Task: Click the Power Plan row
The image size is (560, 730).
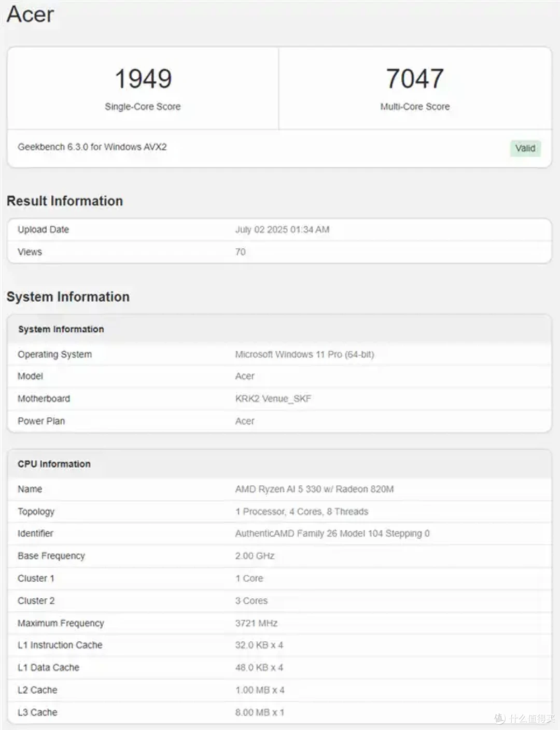Action: click(x=279, y=421)
